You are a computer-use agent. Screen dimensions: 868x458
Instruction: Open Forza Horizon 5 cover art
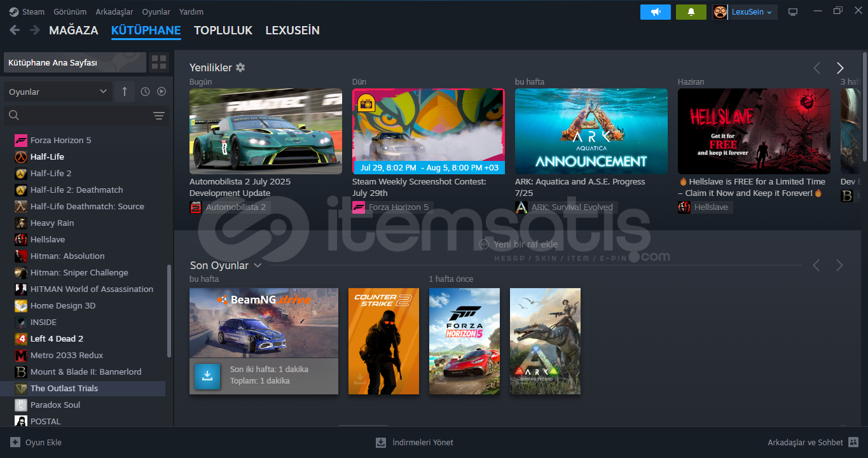[464, 341]
